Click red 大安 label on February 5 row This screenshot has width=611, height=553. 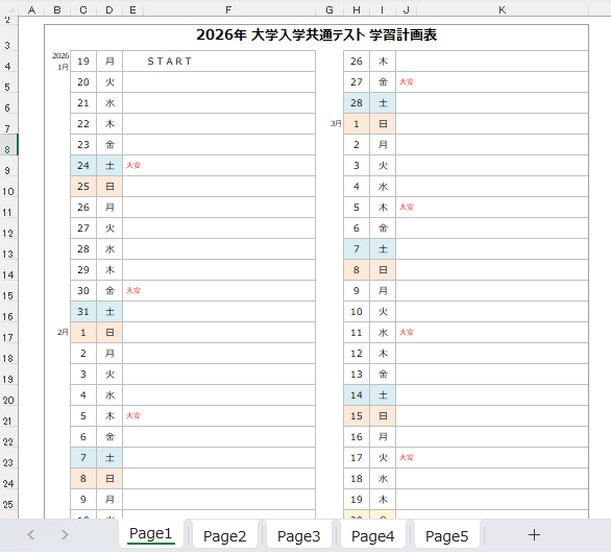133,415
